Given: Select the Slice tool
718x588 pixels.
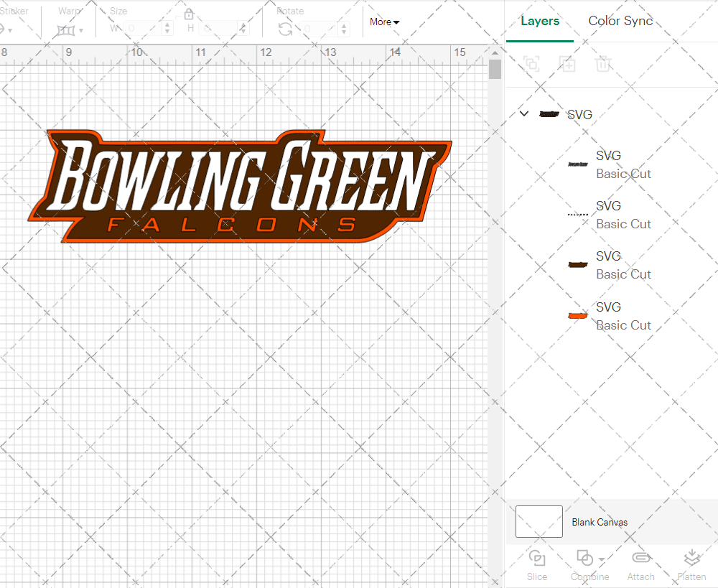Looking at the screenshot, I should (x=537, y=565).
